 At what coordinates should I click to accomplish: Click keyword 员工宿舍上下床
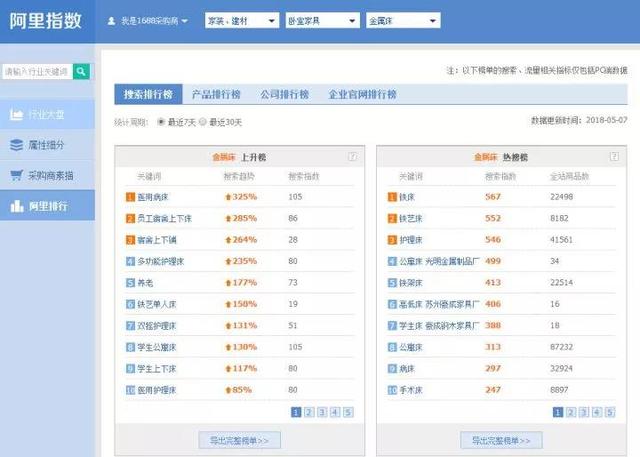(x=164, y=219)
